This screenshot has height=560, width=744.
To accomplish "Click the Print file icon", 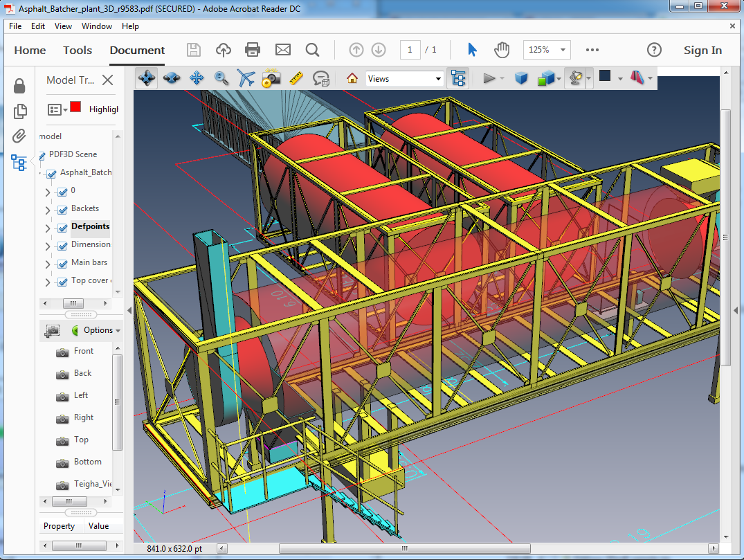I will coord(253,50).
